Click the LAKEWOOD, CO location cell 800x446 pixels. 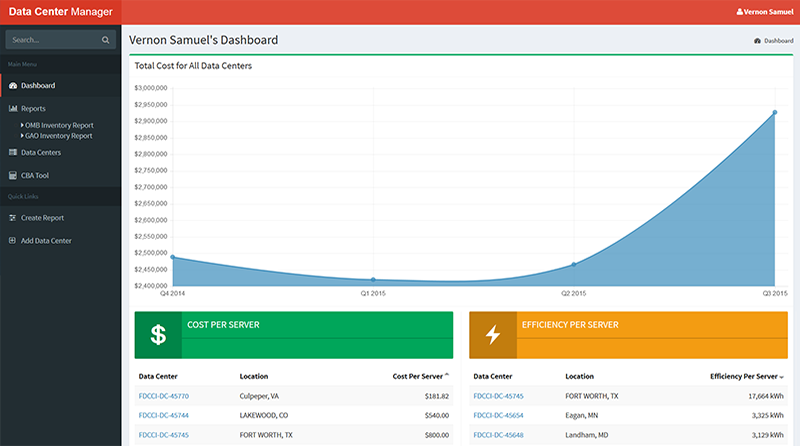[x=264, y=415]
